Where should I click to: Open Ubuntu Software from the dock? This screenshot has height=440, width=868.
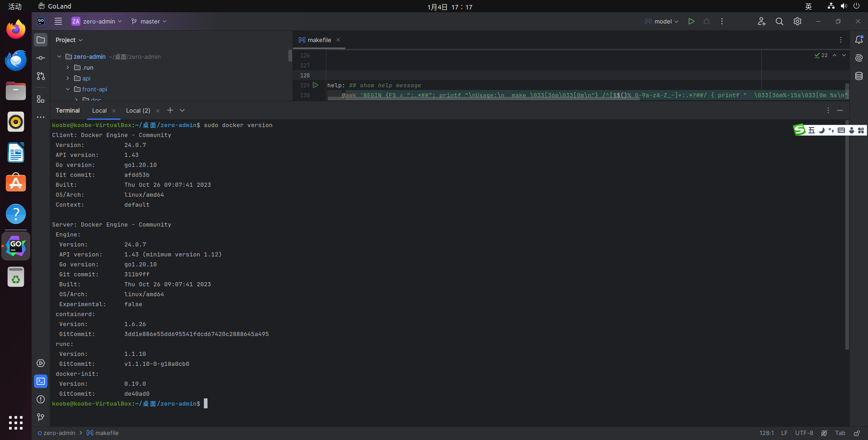pos(16,183)
